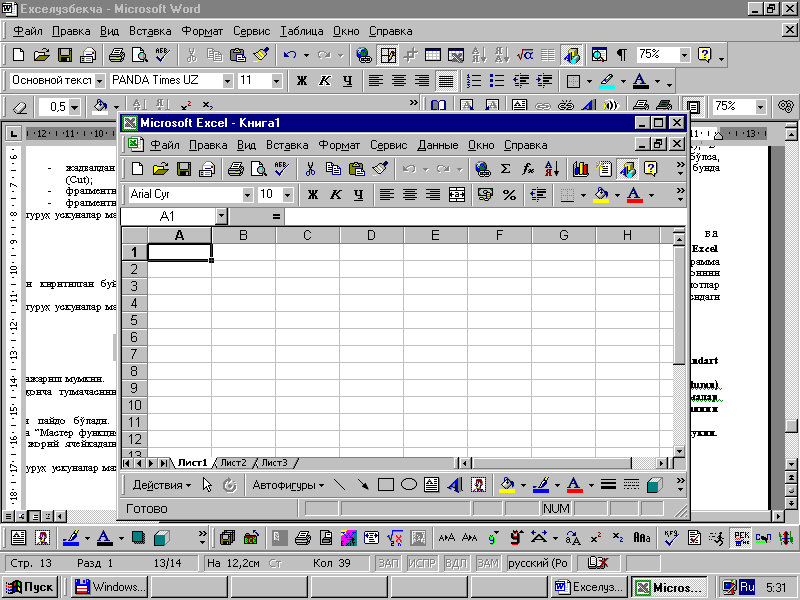This screenshot has width=800, height=600.
Task: Click Excel's Cut scissors icon
Action: pyautogui.click(x=310, y=169)
